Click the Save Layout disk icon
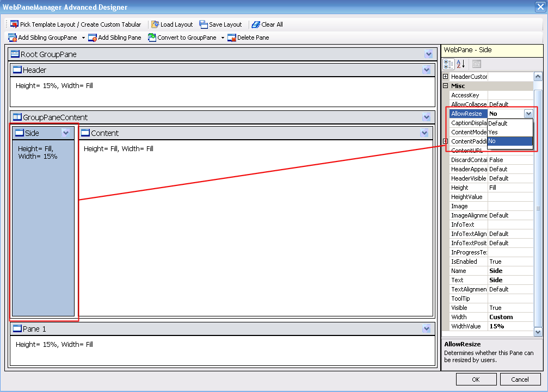 [x=204, y=24]
